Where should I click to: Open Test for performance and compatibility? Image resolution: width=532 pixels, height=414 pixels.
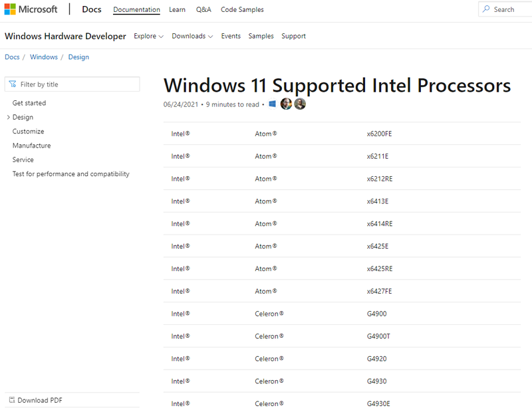71,174
